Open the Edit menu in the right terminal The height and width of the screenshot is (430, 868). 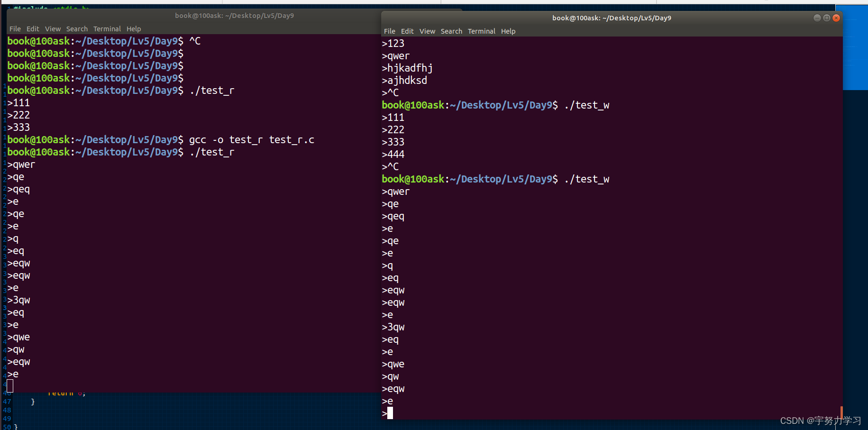pyautogui.click(x=407, y=31)
